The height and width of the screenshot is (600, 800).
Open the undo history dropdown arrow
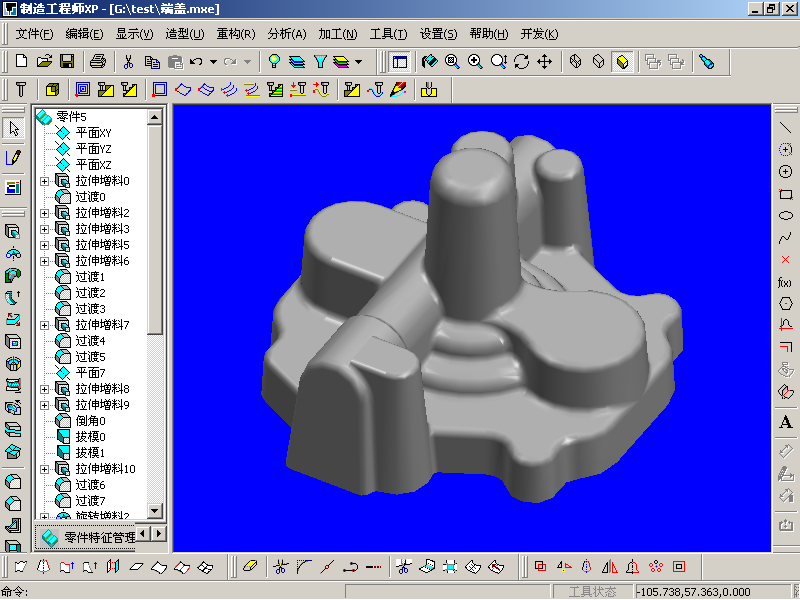tap(213, 62)
